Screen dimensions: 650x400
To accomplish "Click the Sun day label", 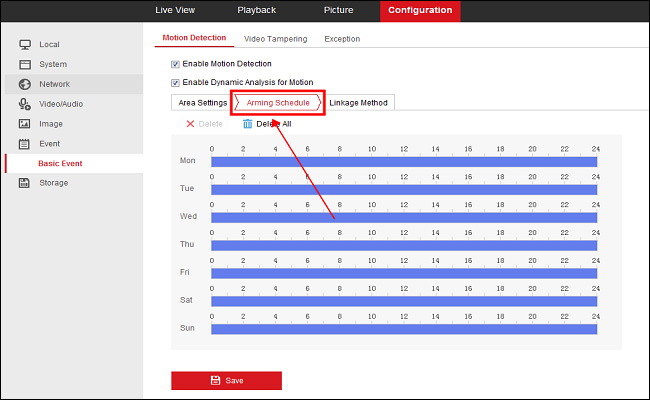I will (x=187, y=327).
